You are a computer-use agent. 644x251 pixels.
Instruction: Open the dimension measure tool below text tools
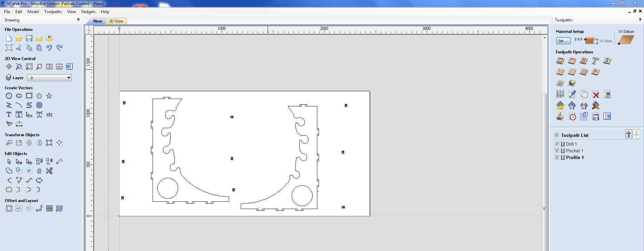pyautogui.click(x=19, y=124)
